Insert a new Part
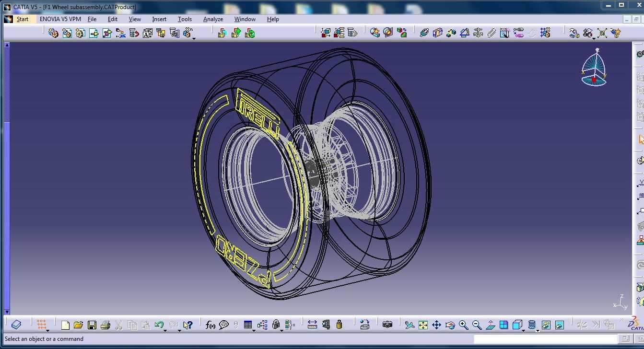The image size is (644, 349). click(x=81, y=33)
